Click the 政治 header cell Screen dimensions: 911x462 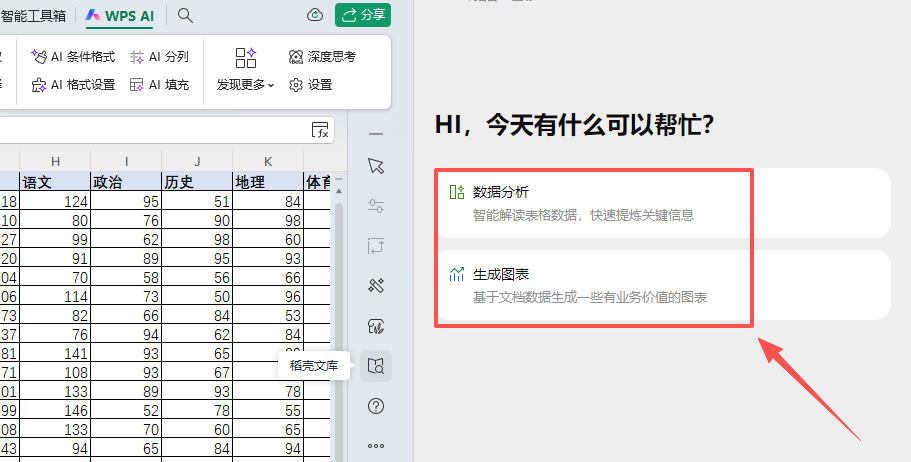126,182
